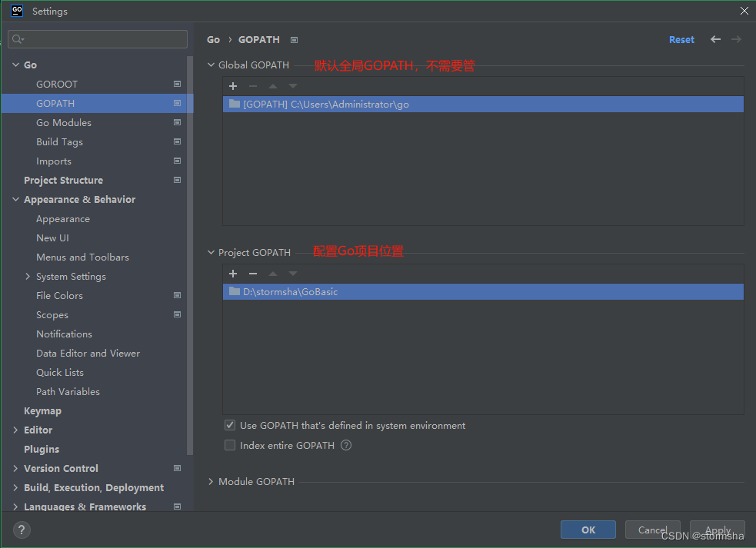Screen dimensions: 756x548
Task: Expand Build, Execution, Deployment group
Action: 15,488
